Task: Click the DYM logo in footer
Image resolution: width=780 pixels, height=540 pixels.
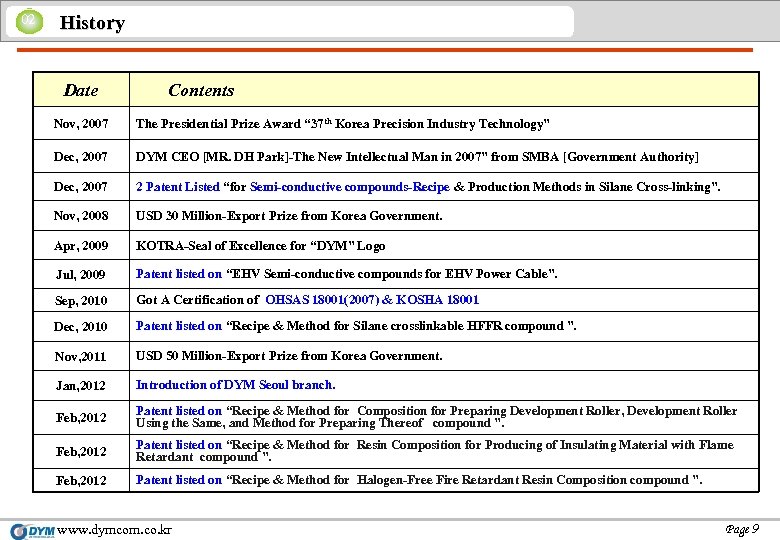Action: (x=33, y=531)
